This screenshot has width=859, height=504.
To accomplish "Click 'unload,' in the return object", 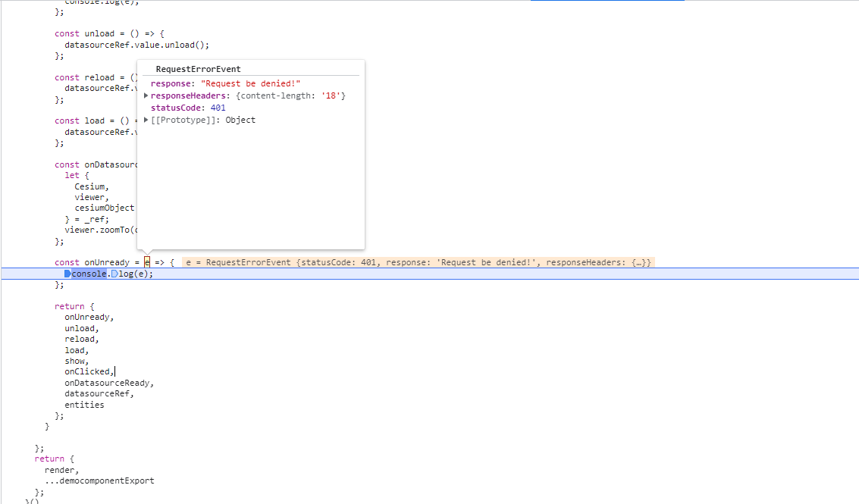I will 82,329.
